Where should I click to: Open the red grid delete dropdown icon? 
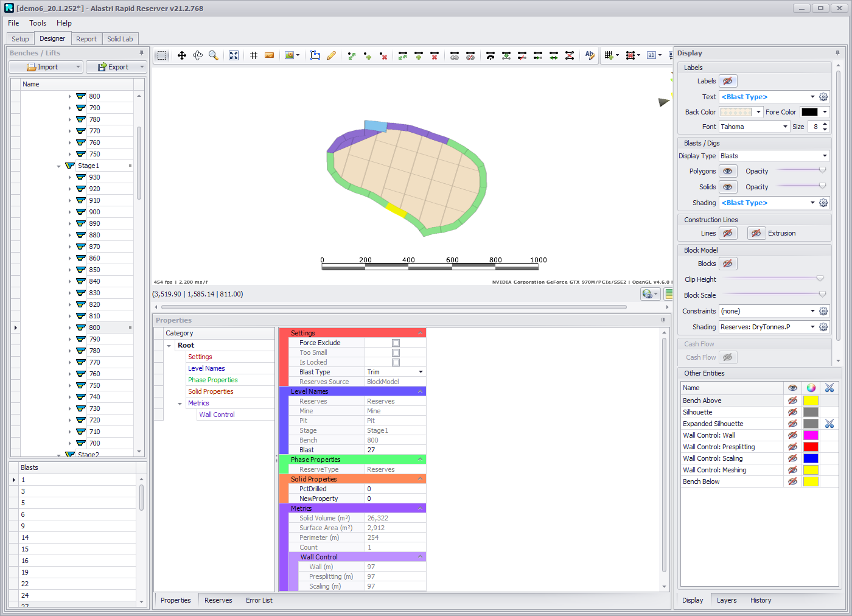click(x=633, y=55)
